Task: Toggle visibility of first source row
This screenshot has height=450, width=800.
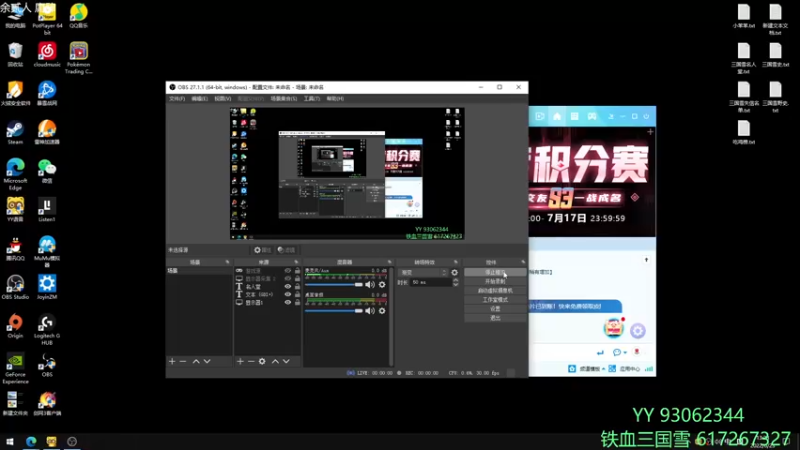Action: pyautogui.click(x=288, y=271)
